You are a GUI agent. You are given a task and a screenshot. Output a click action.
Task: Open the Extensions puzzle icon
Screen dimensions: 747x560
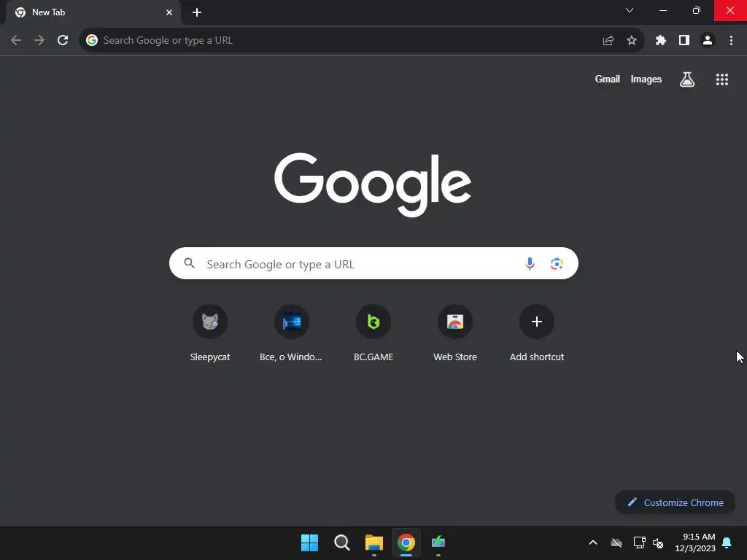[x=660, y=41]
